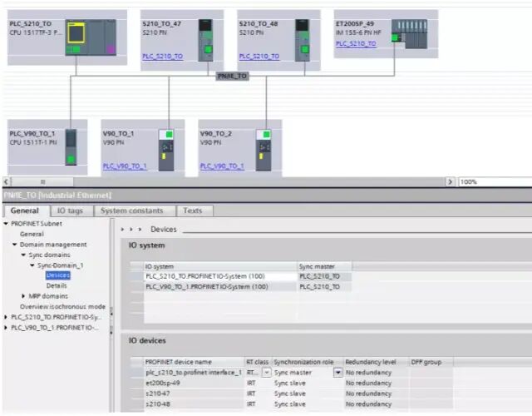Click the s210-47 device name cell

194,394
